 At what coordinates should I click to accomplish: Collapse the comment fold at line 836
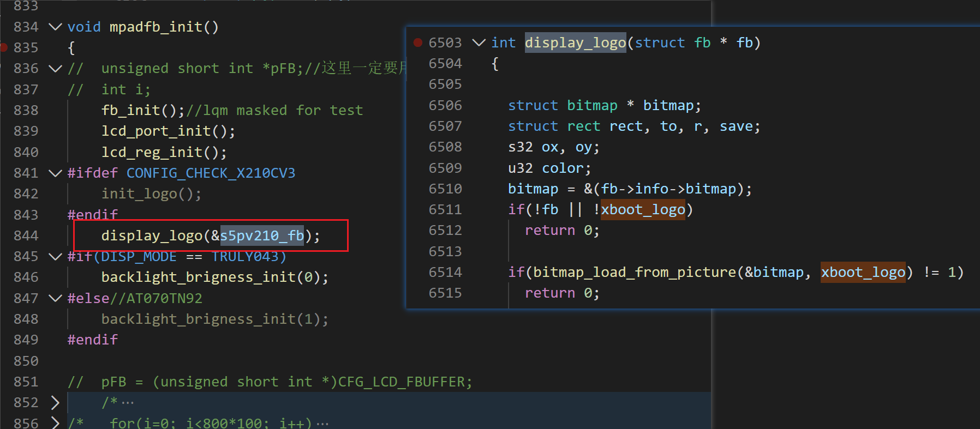coord(55,69)
